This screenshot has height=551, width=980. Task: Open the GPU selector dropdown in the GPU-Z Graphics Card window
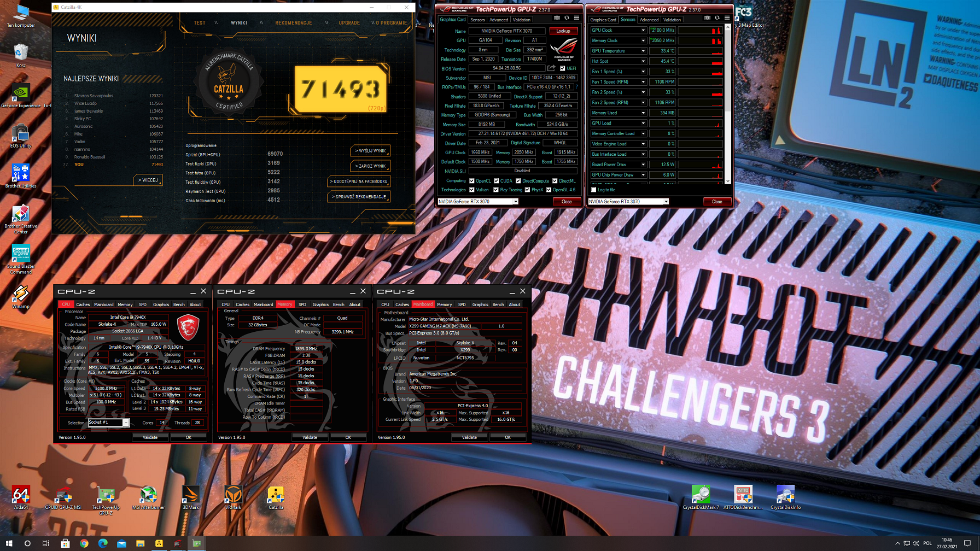coord(515,202)
